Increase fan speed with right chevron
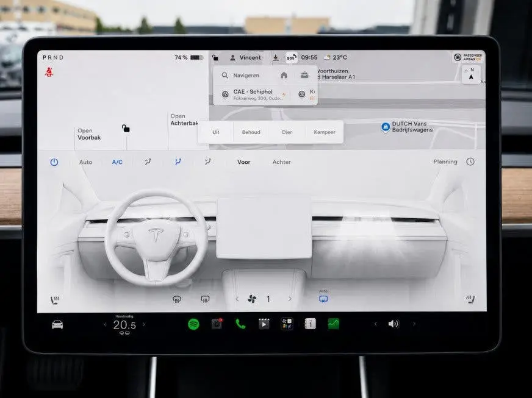Viewport: 532px width, 398px height. tap(290, 299)
